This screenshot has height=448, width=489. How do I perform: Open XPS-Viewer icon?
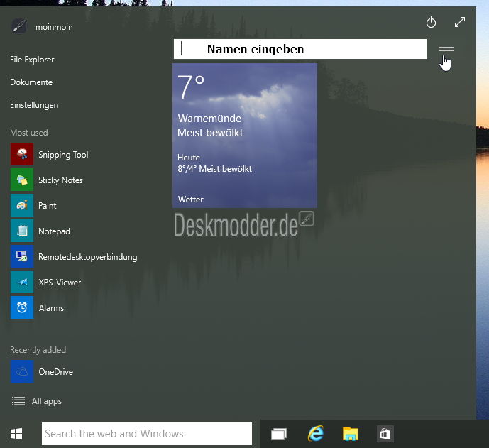(x=22, y=282)
